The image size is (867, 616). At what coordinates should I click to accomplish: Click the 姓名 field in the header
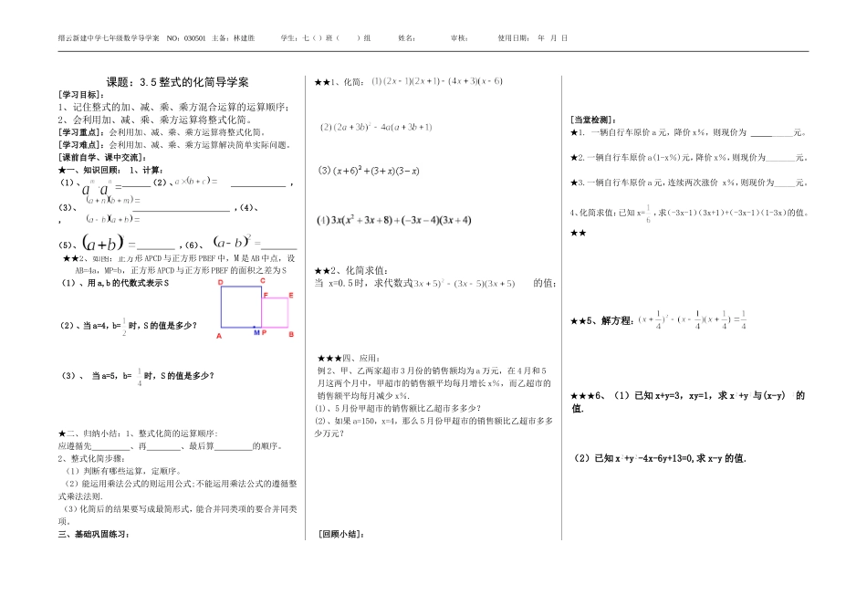pos(407,38)
